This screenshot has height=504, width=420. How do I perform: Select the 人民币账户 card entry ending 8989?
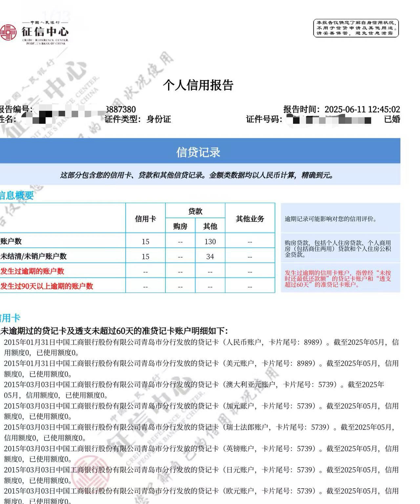coord(201,347)
